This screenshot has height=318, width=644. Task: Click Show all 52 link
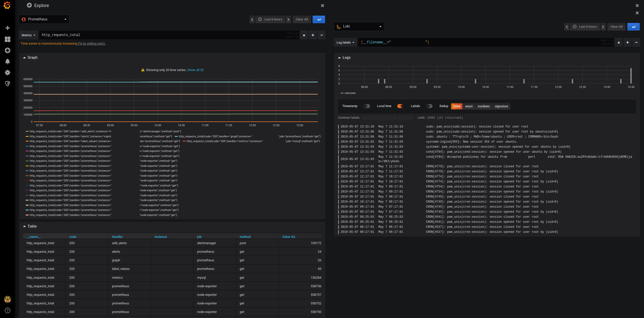(x=196, y=70)
